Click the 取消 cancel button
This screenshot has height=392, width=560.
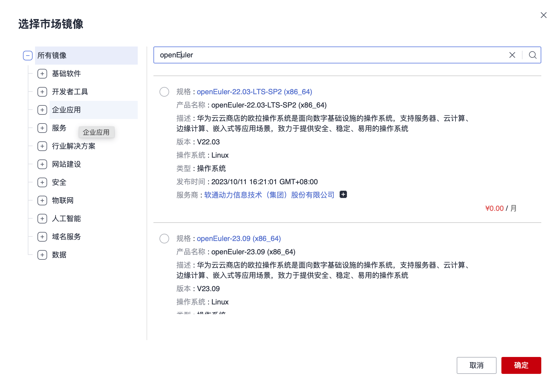476,365
